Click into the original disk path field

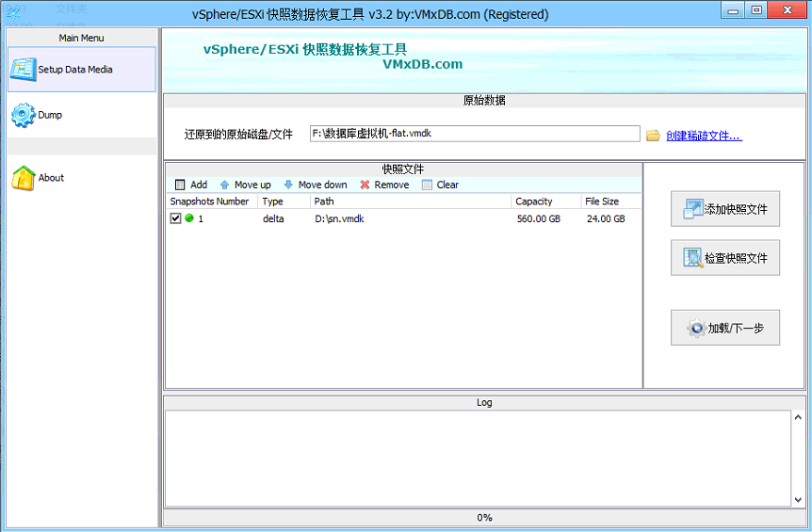[475, 134]
